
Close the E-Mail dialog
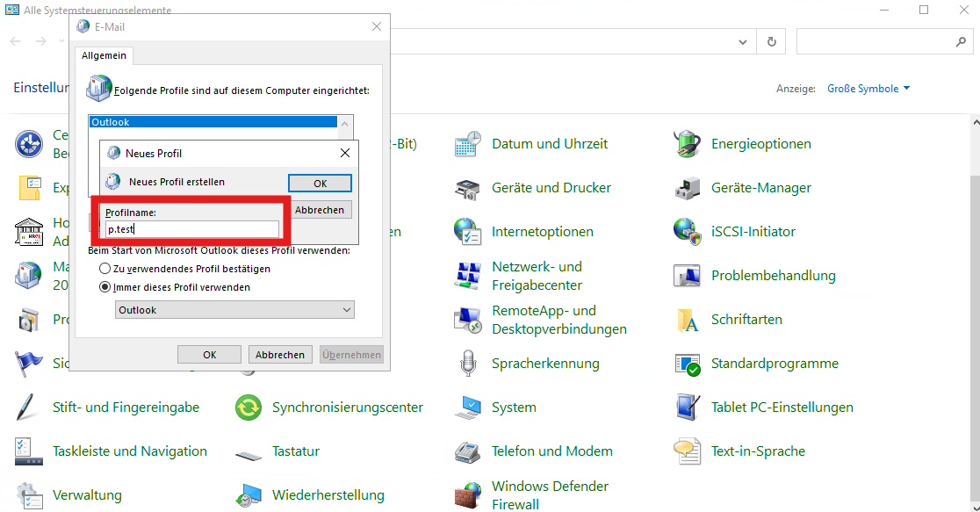pos(376,27)
